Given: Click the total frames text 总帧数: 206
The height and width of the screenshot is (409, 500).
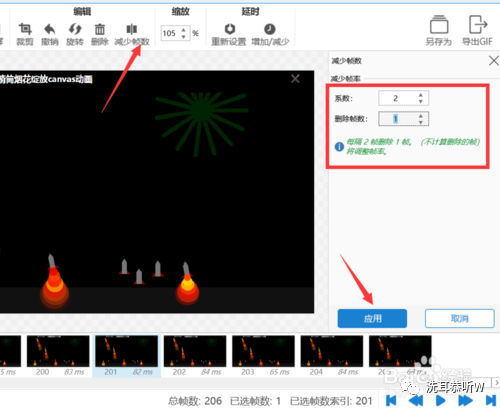Looking at the screenshot, I should [195, 401].
